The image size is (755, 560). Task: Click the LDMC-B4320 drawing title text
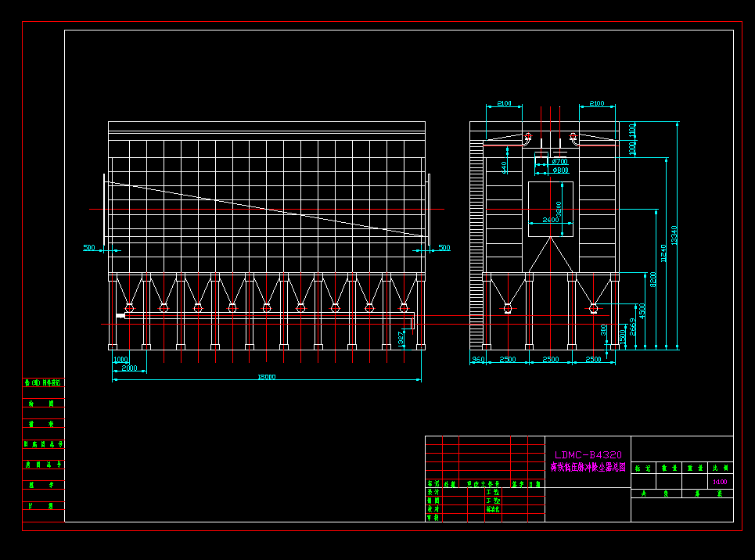click(588, 454)
